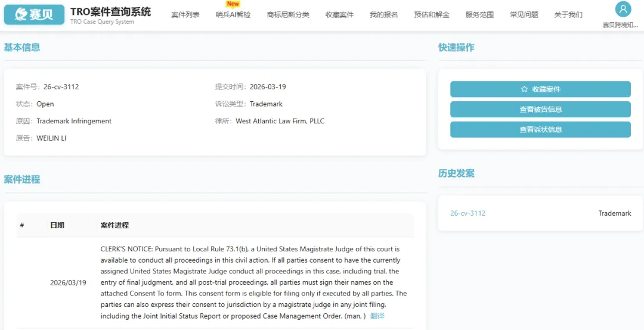Click the 赛贝 logo in header
The height and width of the screenshot is (330, 644).
click(34, 15)
